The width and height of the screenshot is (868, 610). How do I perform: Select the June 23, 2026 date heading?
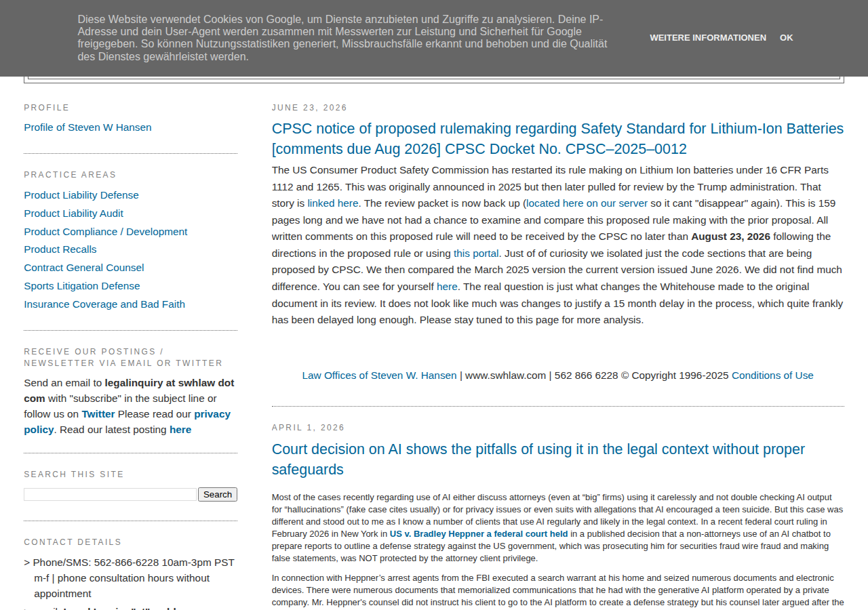(x=309, y=108)
